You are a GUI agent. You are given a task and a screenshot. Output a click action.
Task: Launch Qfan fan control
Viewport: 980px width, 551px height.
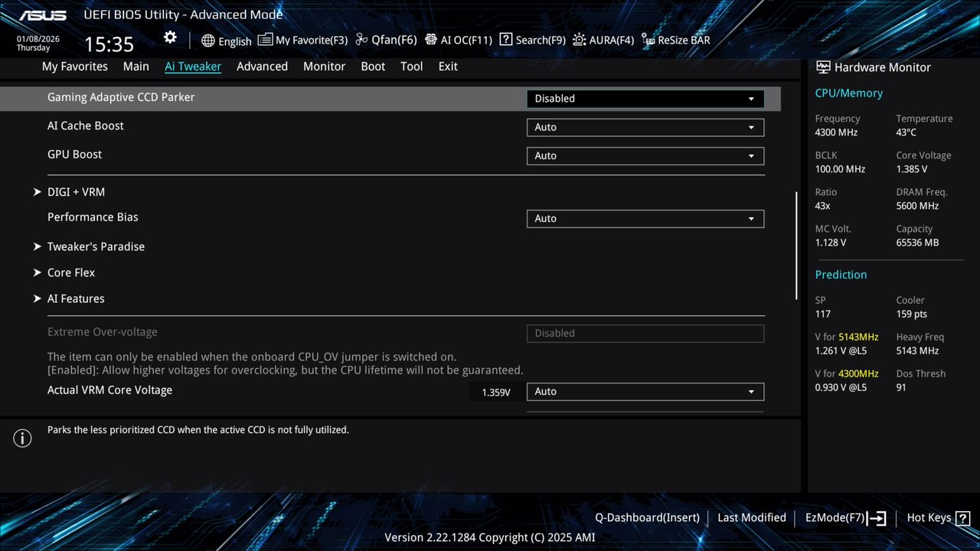[x=386, y=39]
